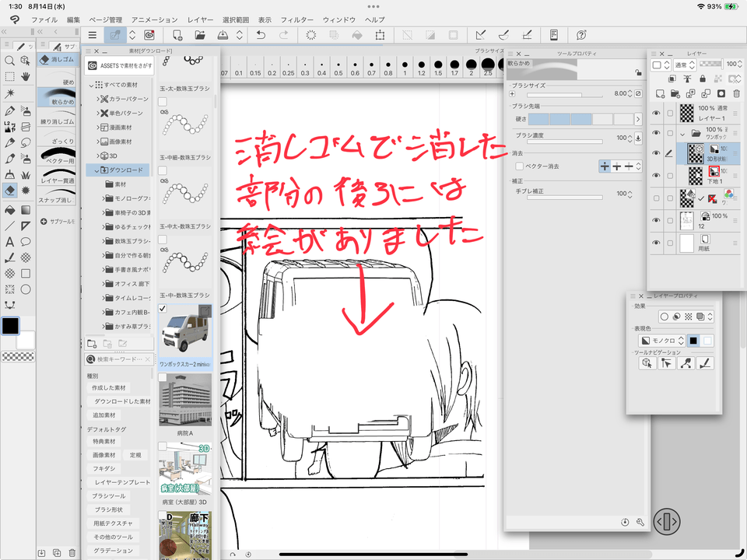The width and height of the screenshot is (747, 560).
Task: Create new layer folder in Layer panel
Action: coord(675,93)
